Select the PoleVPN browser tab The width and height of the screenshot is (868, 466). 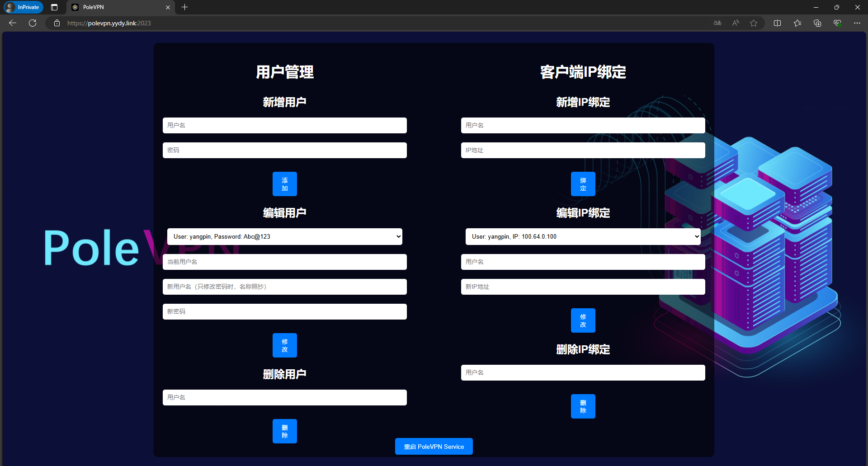pyautogui.click(x=120, y=7)
